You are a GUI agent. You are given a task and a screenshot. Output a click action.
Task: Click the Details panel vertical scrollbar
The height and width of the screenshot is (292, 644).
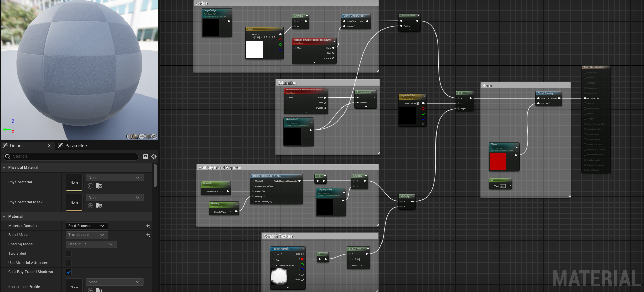[155, 175]
